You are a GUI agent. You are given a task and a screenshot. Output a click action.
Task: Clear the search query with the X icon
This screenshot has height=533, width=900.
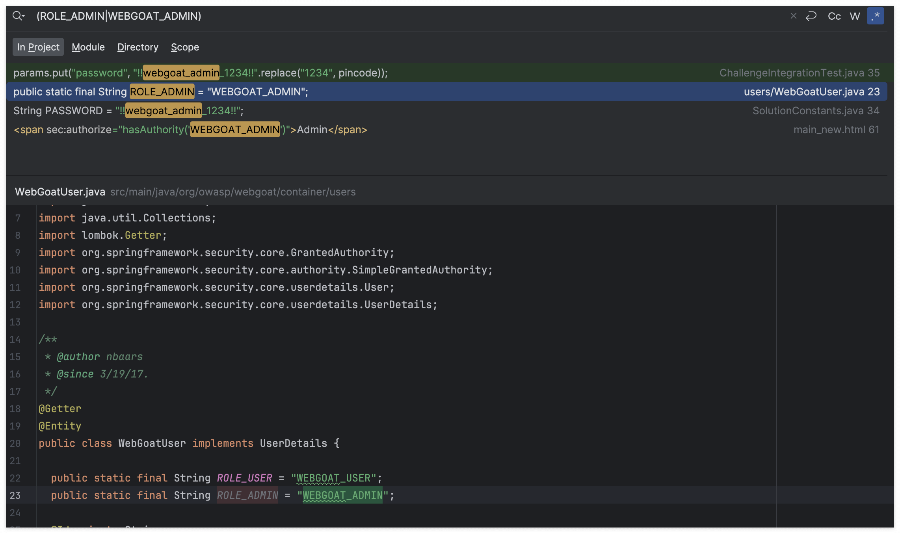(x=793, y=16)
